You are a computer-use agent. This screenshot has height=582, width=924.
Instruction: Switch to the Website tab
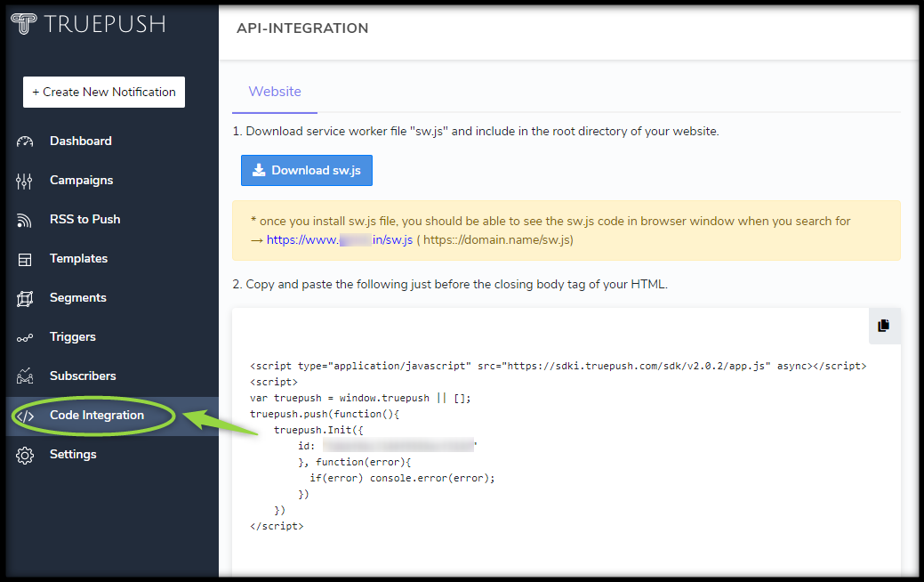(x=275, y=92)
